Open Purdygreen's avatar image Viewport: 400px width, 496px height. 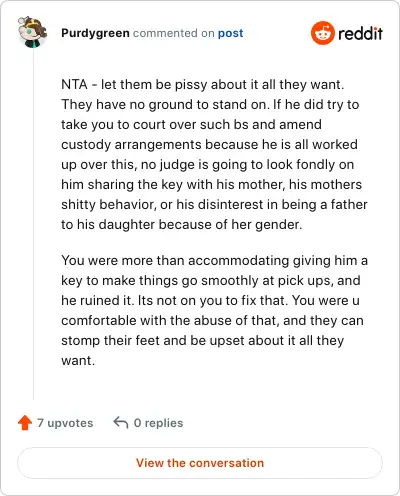pyautogui.click(x=33, y=32)
